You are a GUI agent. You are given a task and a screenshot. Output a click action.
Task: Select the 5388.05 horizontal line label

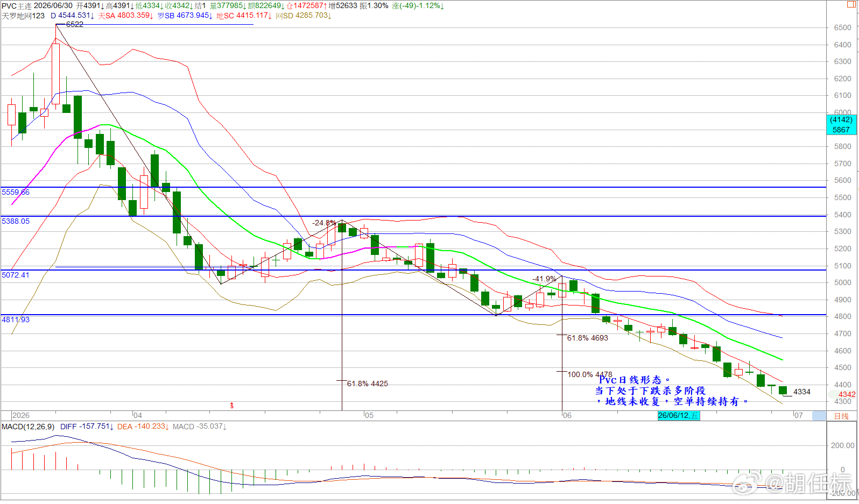pos(16,221)
